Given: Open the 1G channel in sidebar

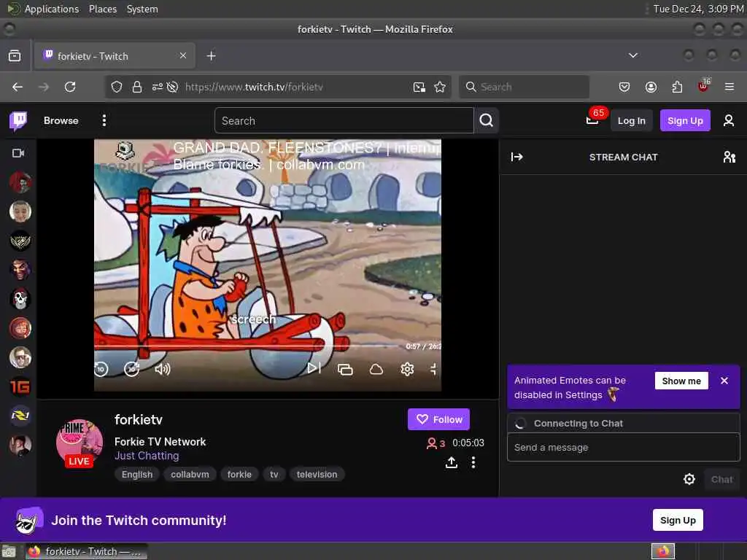Looking at the screenshot, I should tap(20, 386).
